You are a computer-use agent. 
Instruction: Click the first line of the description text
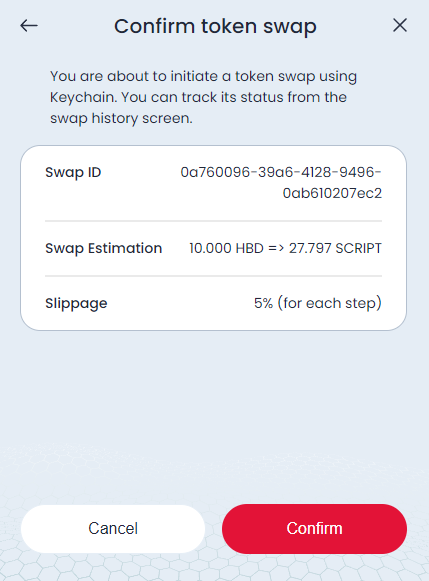pyautogui.click(x=203, y=76)
